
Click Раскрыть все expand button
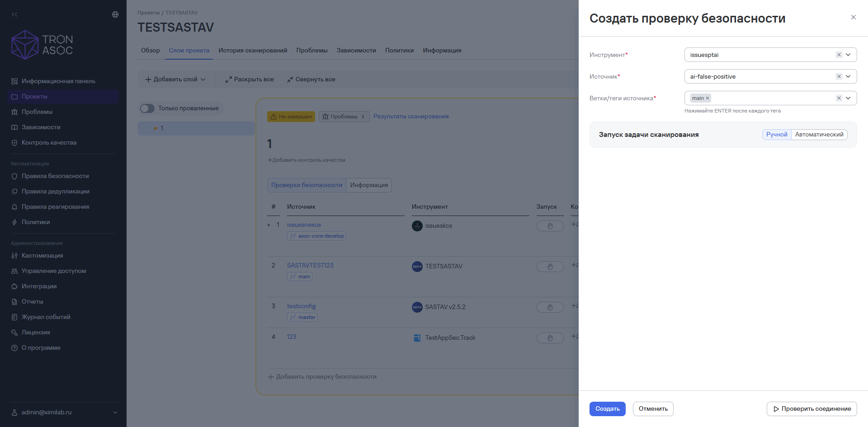tap(250, 79)
